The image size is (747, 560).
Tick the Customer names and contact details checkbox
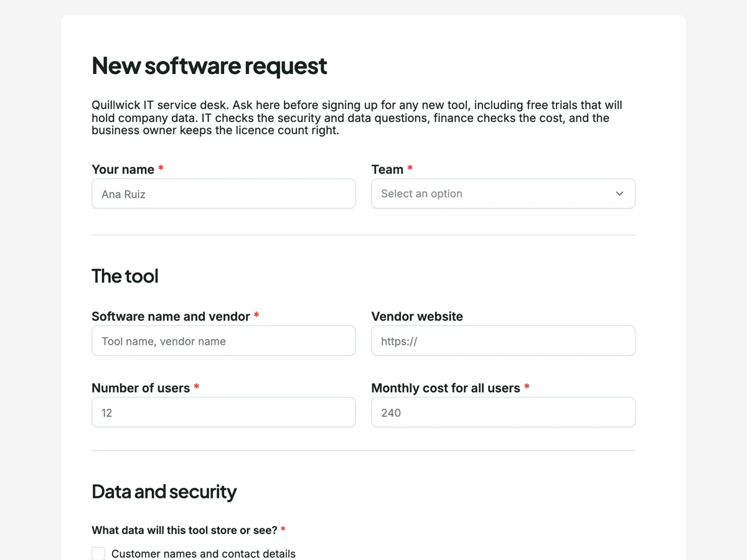click(x=98, y=554)
